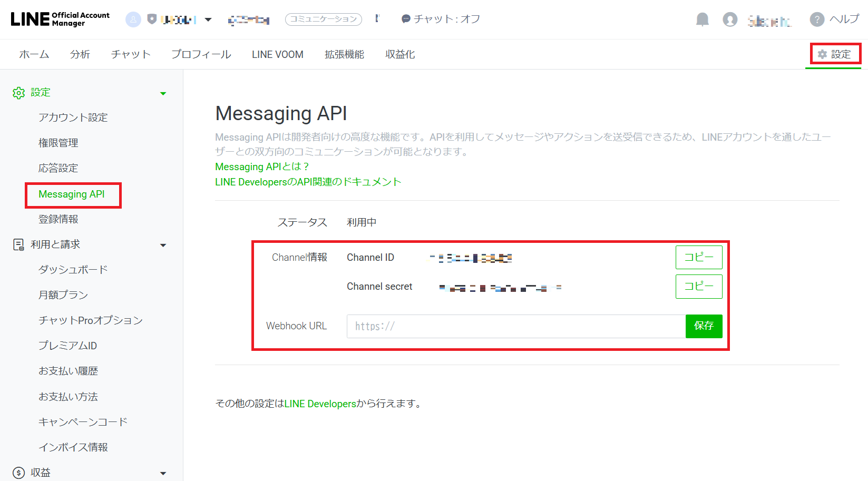Click the user profile avatar icon

[730, 19]
